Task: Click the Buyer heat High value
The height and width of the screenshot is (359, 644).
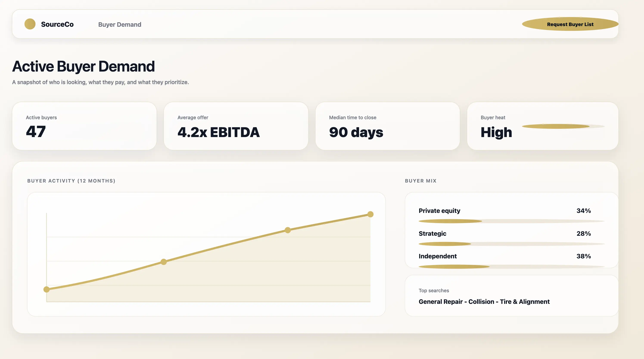Action: [496, 132]
